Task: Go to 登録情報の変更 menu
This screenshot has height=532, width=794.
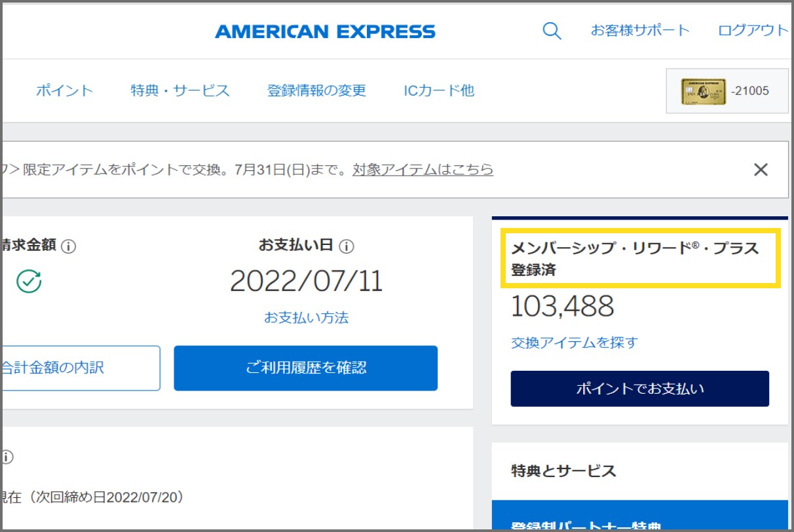Action: (316, 90)
